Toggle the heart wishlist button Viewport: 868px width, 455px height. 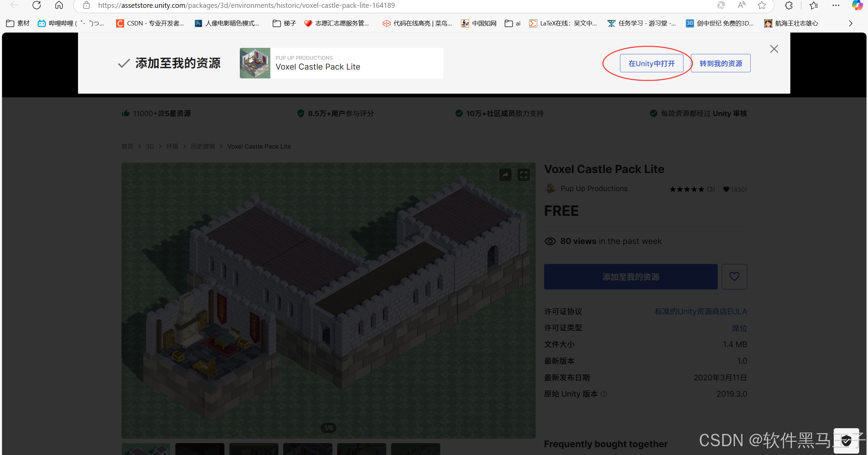coord(734,277)
